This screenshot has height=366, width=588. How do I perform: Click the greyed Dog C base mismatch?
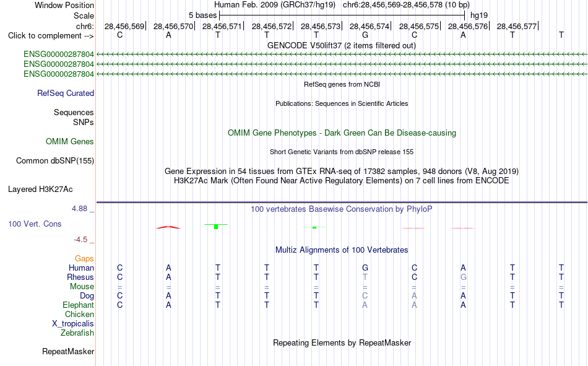coord(365,296)
